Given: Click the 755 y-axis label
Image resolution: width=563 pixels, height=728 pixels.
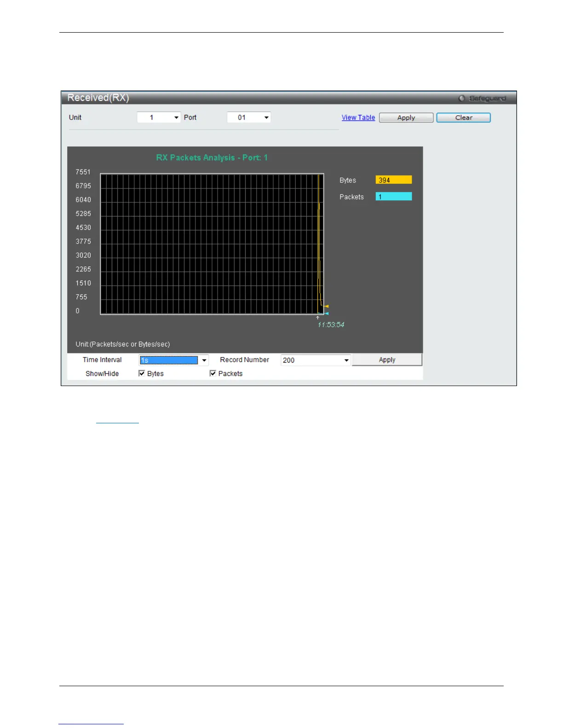Looking at the screenshot, I should 81,297.
